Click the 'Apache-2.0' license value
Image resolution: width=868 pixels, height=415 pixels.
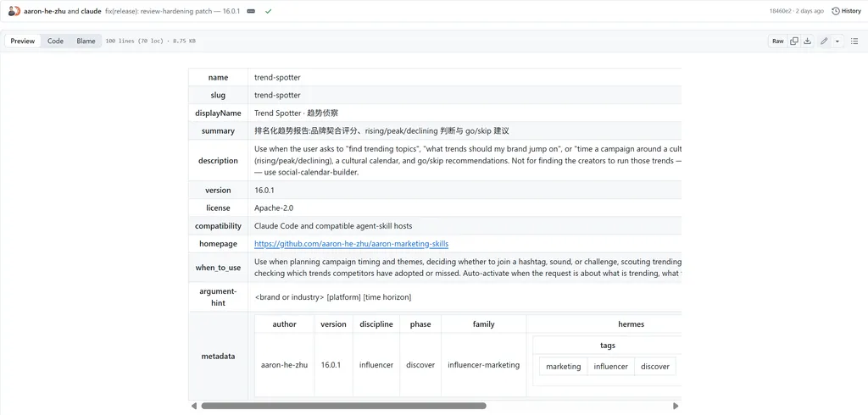point(274,208)
